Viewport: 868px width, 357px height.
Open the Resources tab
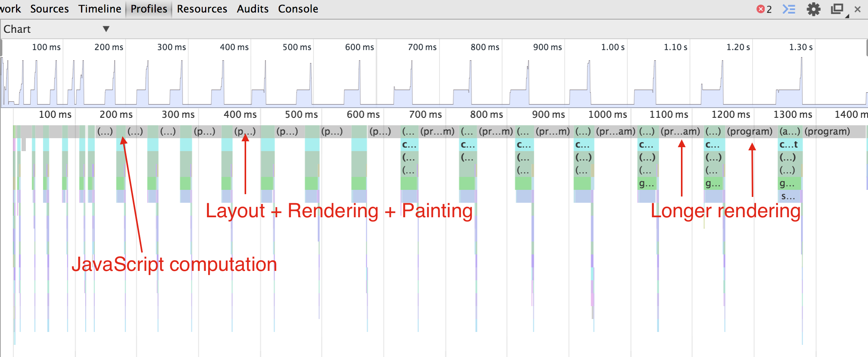(202, 9)
